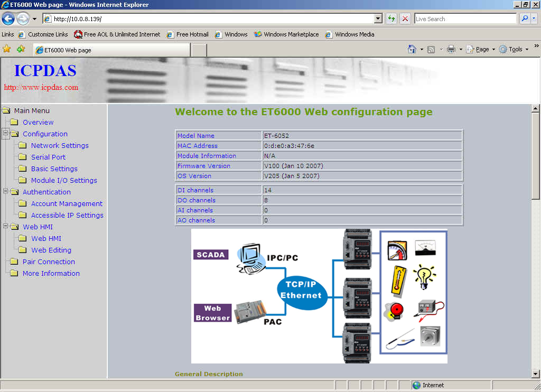Click the page scrollbar up arrow
The image size is (541, 392).
tap(536, 108)
